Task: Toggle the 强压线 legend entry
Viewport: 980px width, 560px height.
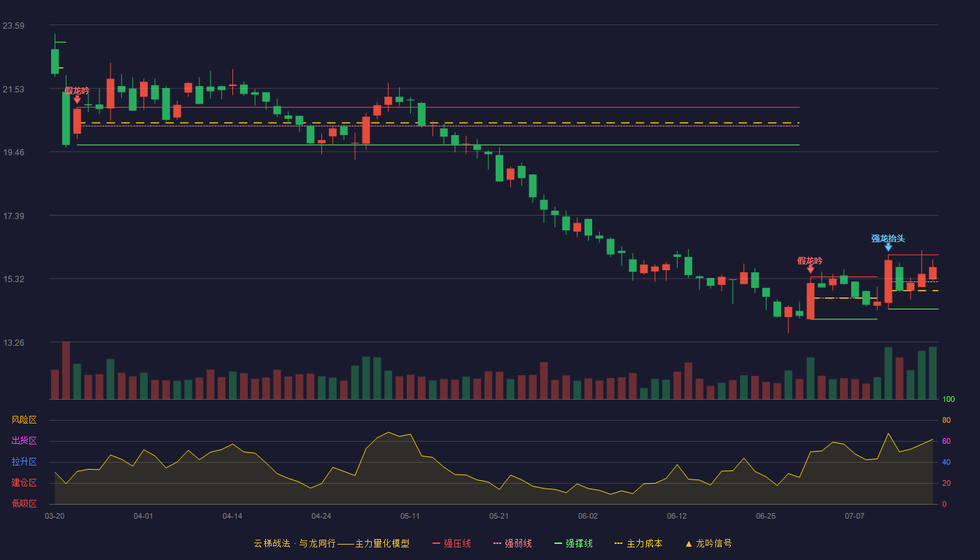Action: coord(451,543)
